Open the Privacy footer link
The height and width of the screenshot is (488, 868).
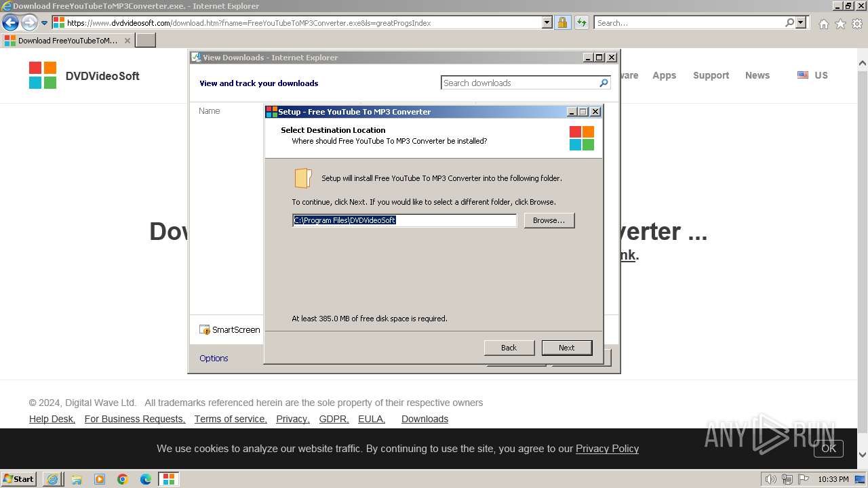293,419
